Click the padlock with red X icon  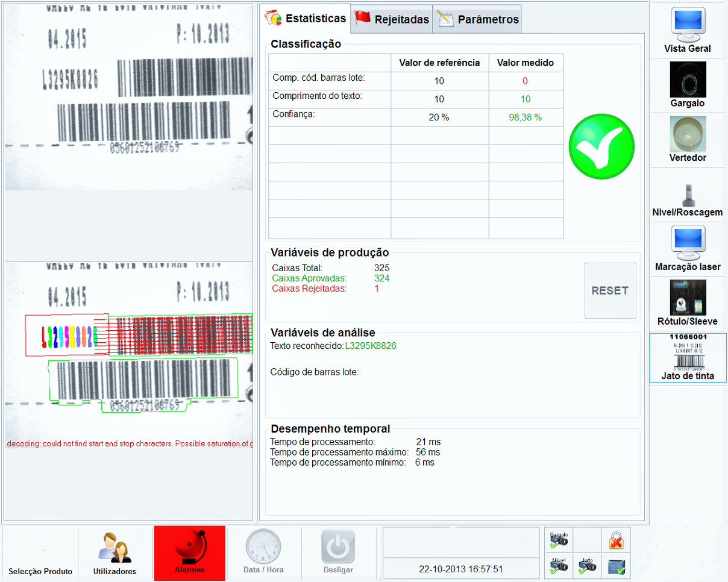point(616,540)
